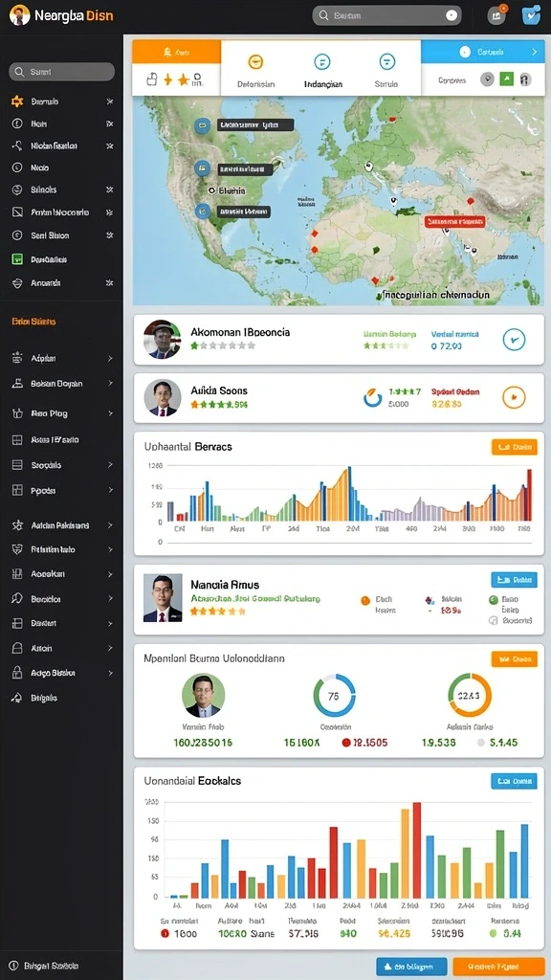The image size is (551, 980).
Task: Click the green square icon beside Conerers
Action: pyautogui.click(x=507, y=79)
